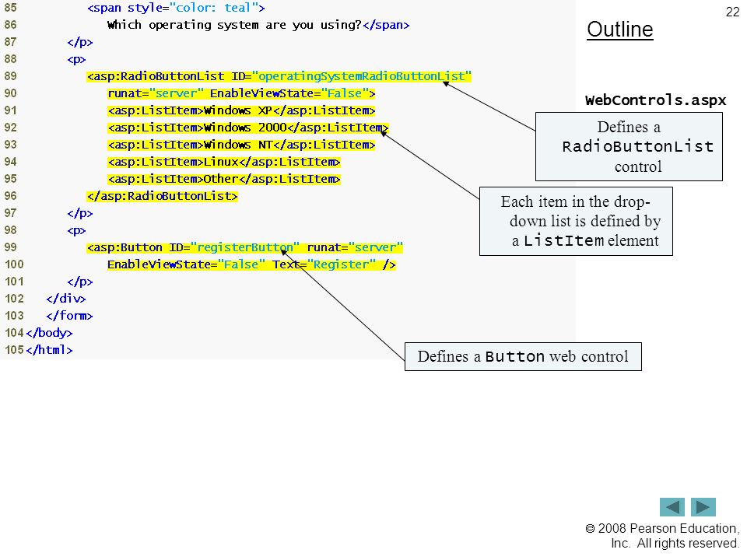Click the closing </body> tag
747x560 pixels.
tap(49, 333)
